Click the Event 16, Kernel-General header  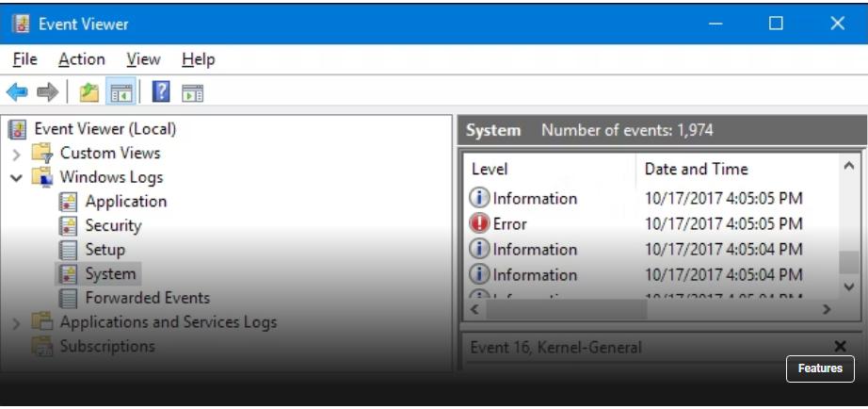click(x=555, y=348)
